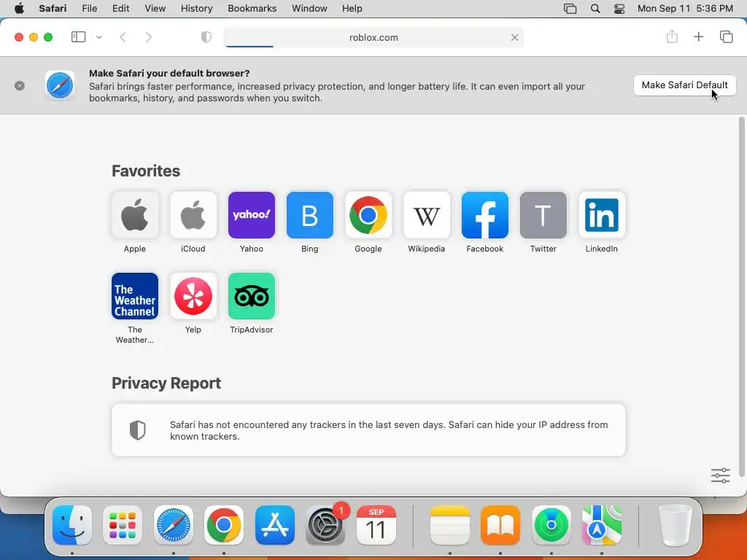Viewport: 747px width, 560px height.
Task: Go forward to the next page
Action: point(148,37)
